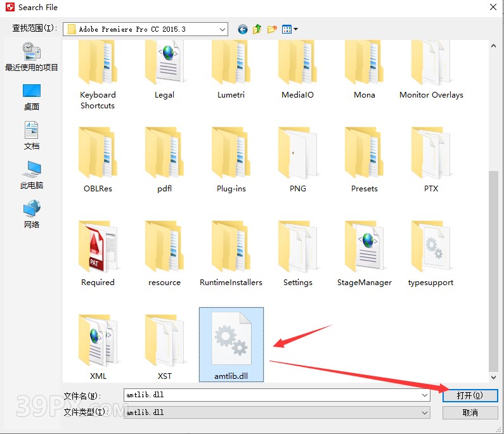
Task: Select the XST folder
Action: 164,347
